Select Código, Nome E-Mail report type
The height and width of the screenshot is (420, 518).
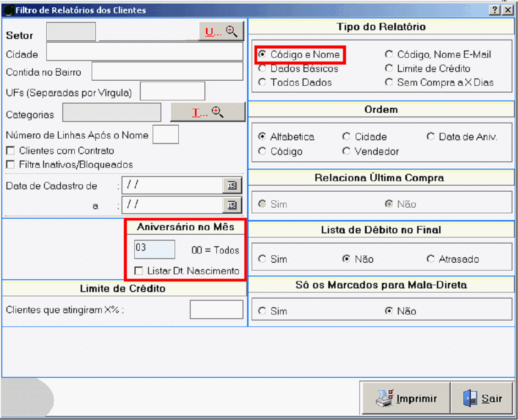389,55
